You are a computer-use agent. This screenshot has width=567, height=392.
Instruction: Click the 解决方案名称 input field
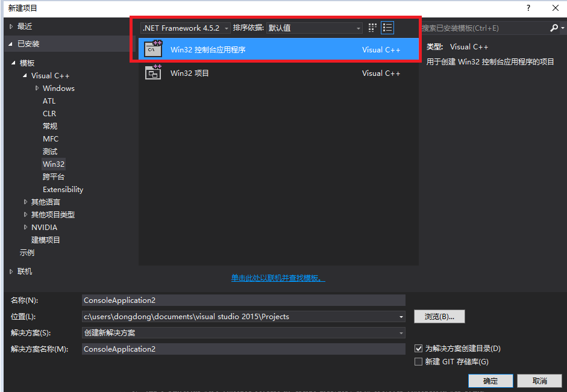(x=243, y=349)
